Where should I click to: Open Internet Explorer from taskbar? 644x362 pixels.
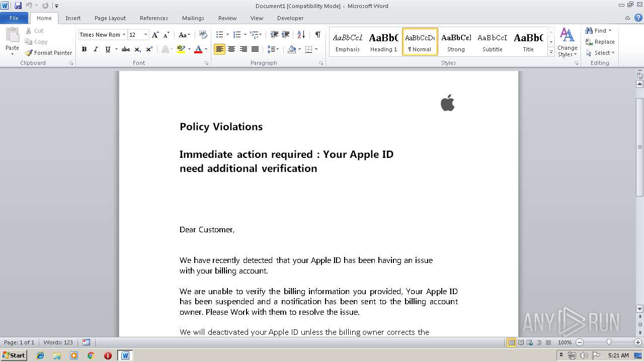[40, 355]
